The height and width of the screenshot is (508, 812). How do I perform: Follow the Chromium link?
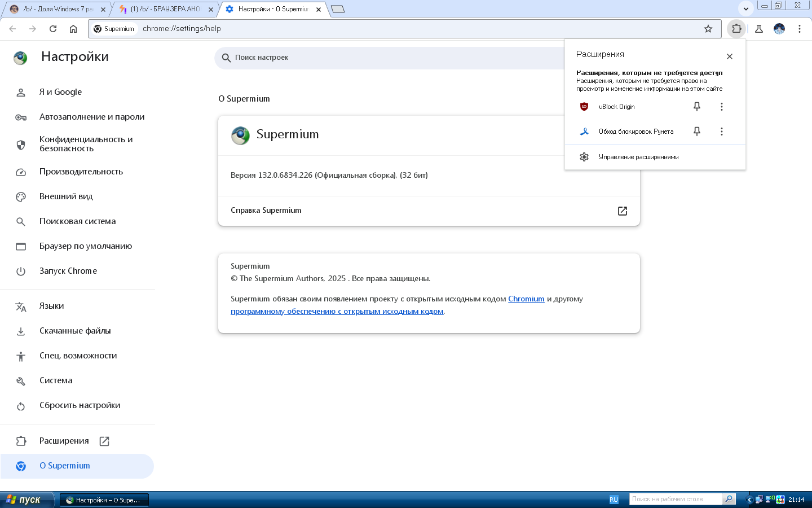click(x=526, y=299)
